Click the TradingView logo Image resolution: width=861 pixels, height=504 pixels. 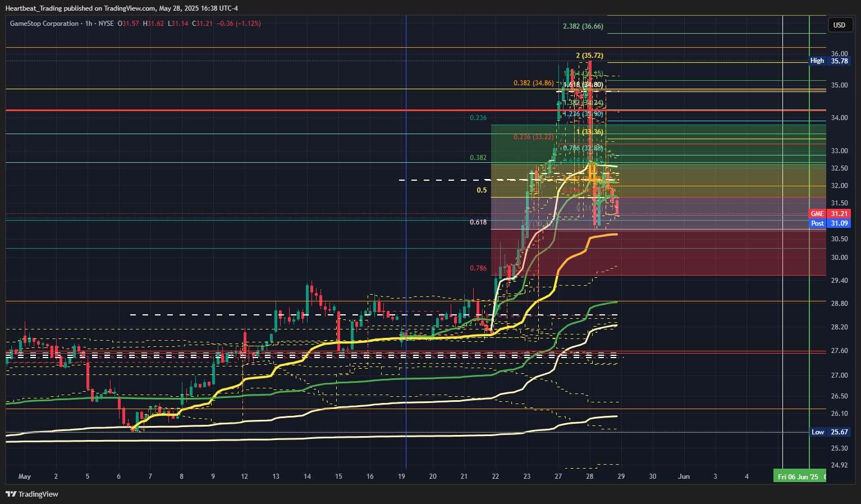click(32, 494)
